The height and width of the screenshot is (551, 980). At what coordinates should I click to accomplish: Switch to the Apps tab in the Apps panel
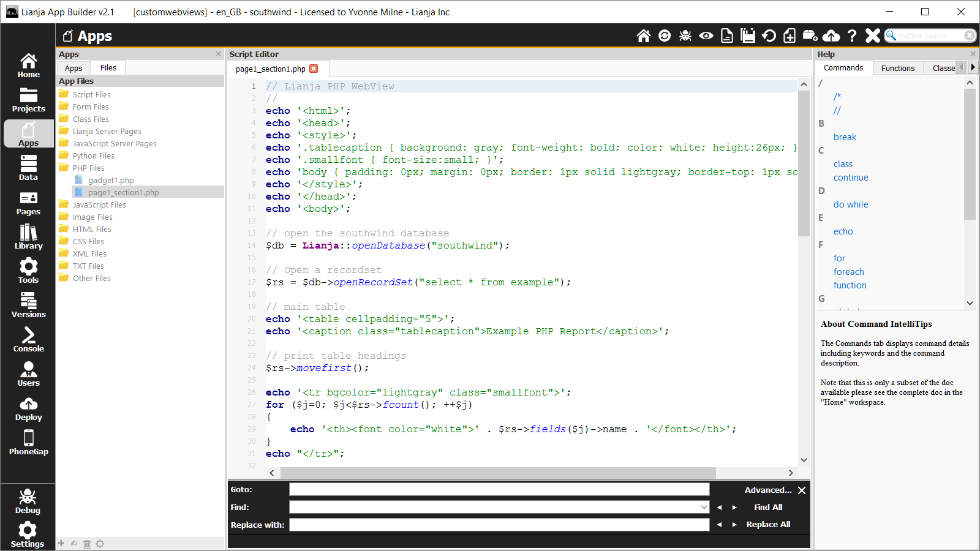[x=73, y=68]
